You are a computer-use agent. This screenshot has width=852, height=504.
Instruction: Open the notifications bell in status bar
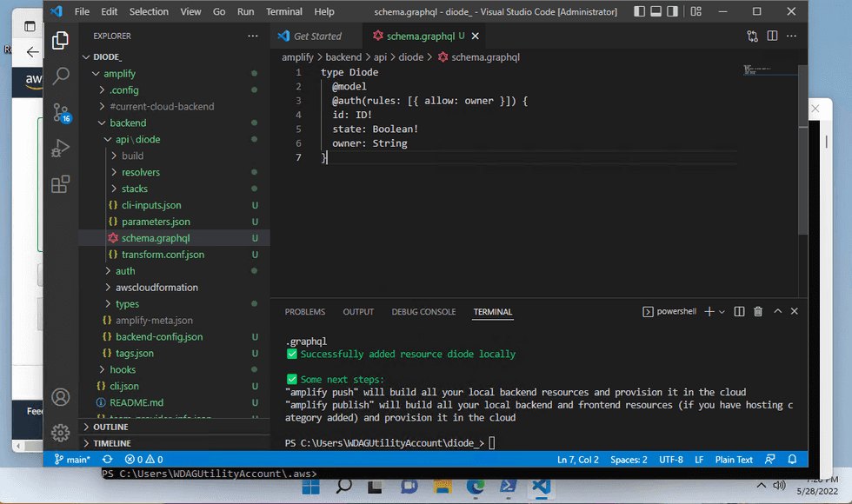pyautogui.click(x=792, y=460)
